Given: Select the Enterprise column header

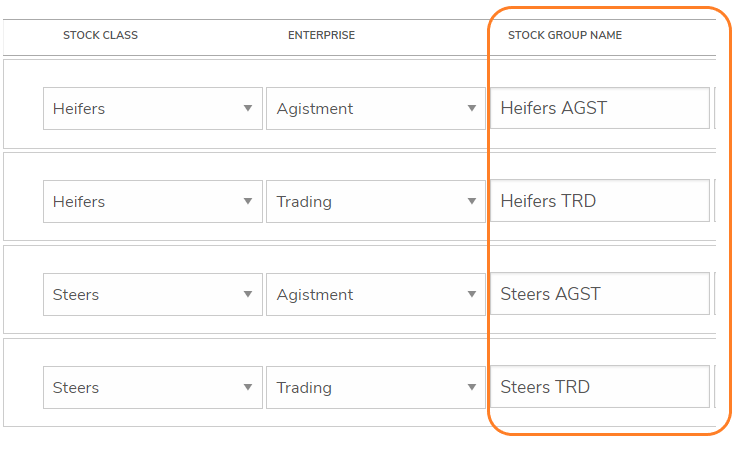Looking at the screenshot, I should coord(321,35).
